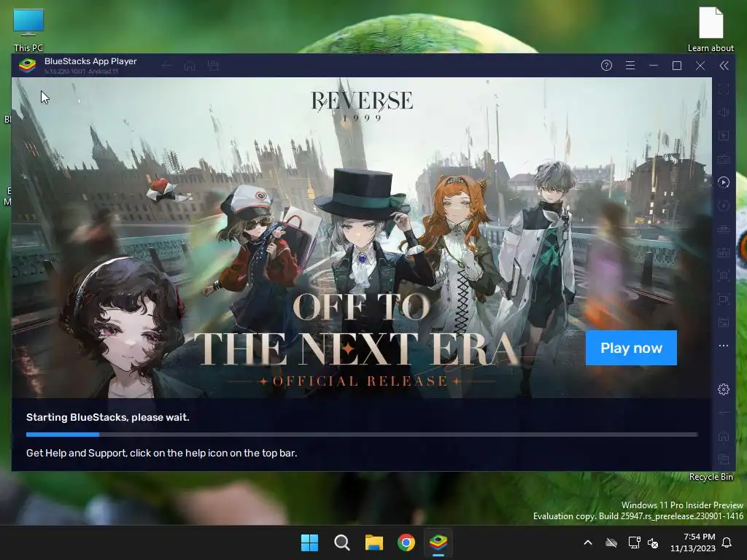Select the This PC desktop icon

28,29
